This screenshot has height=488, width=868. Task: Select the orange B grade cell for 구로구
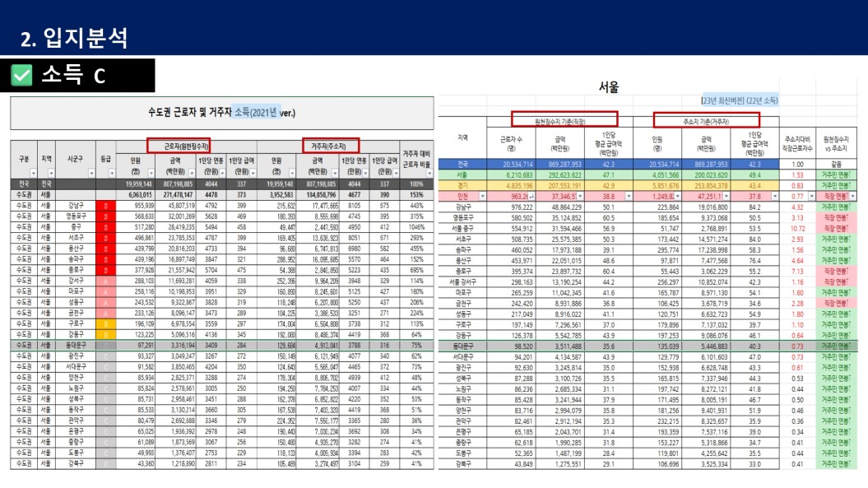[106, 323]
